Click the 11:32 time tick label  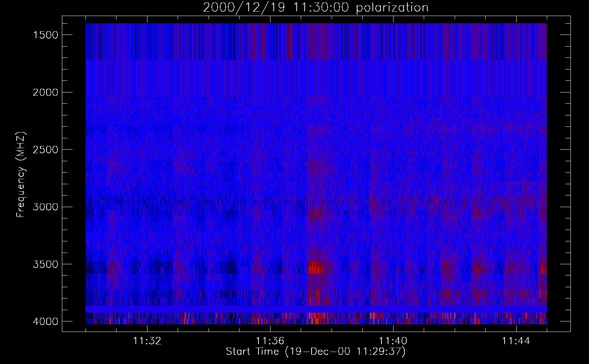click(147, 341)
